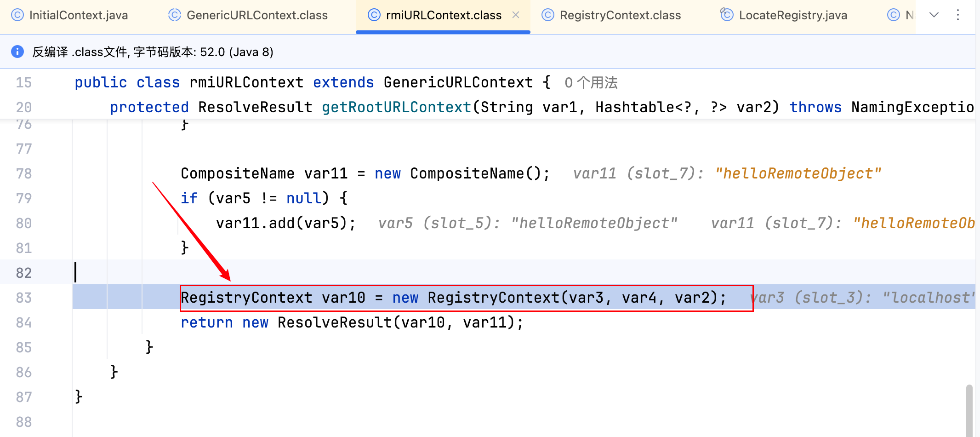
Task: Open the editor tab options menu
Action: 958,15
